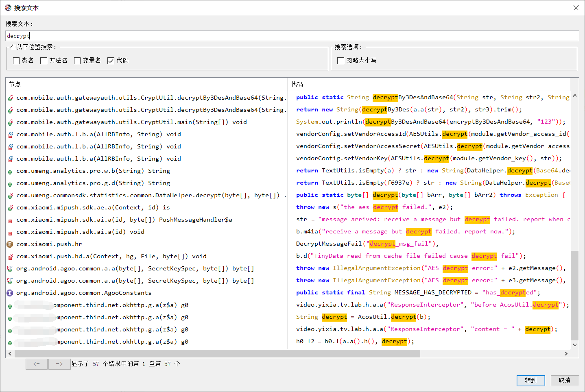Toggle the 忽略大小写 checkbox
Viewport: 585px width, 392px height.
click(341, 61)
